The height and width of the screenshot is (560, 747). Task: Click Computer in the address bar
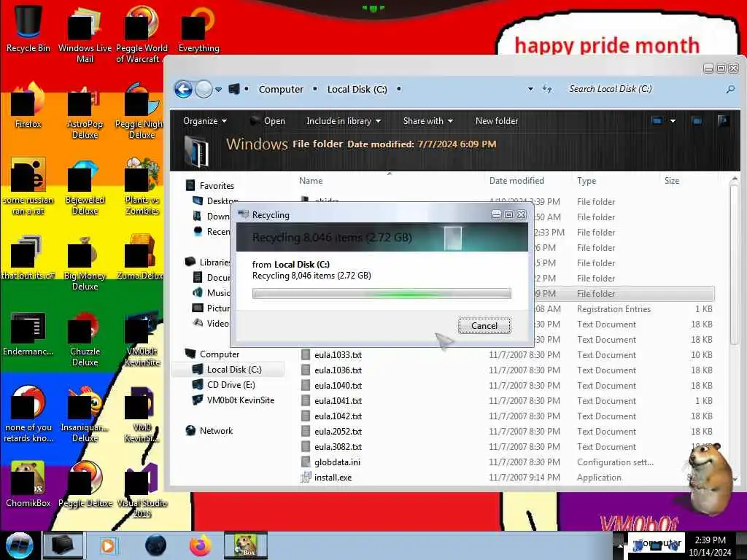click(281, 89)
